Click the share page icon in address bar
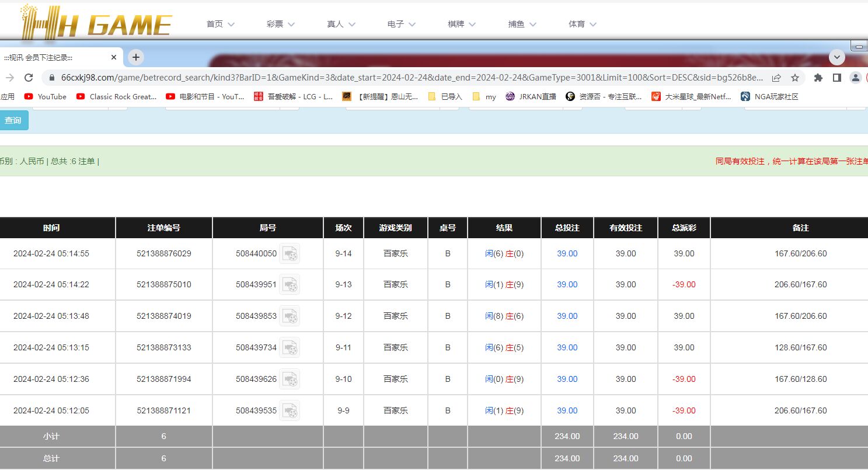 (x=776, y=78)
